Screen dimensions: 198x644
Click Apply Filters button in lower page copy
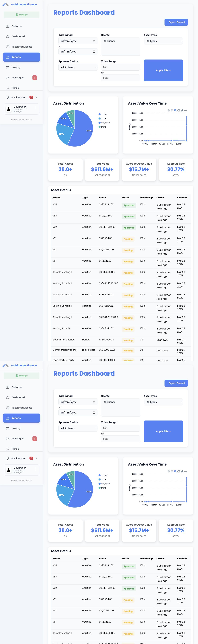(x=163, y=432)
